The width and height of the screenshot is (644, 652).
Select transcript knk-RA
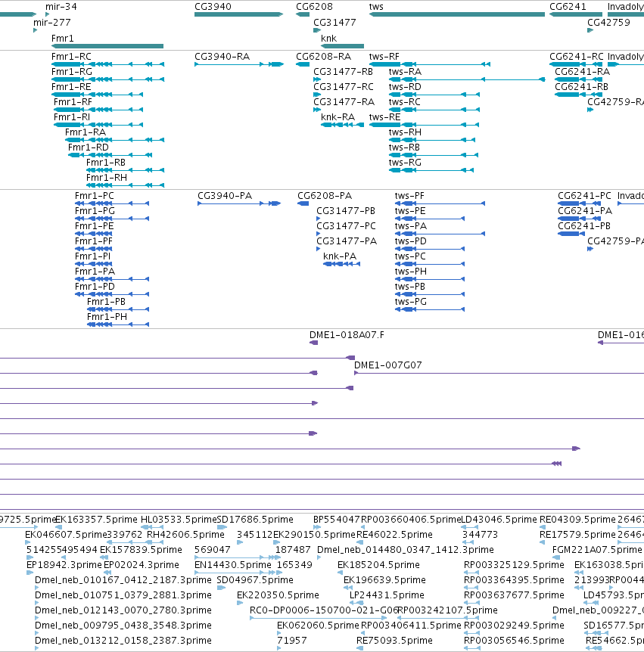[x=342, y=125]
